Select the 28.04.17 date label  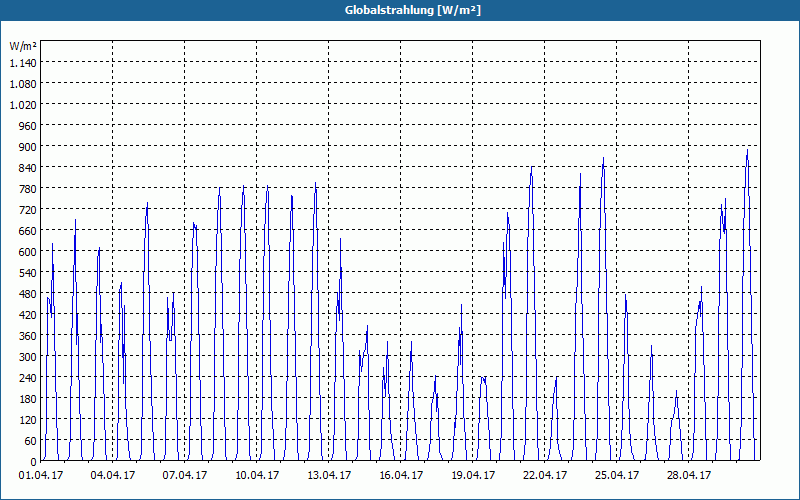coord(688,476)
